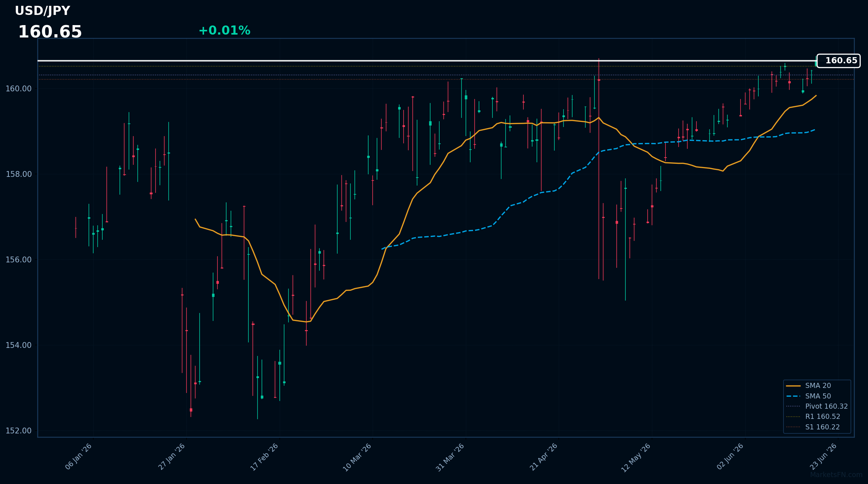868x484 pixels.
Task: Click the 31 Mar '26 date label
Action: pyautogui.click(x=450, y=457)
